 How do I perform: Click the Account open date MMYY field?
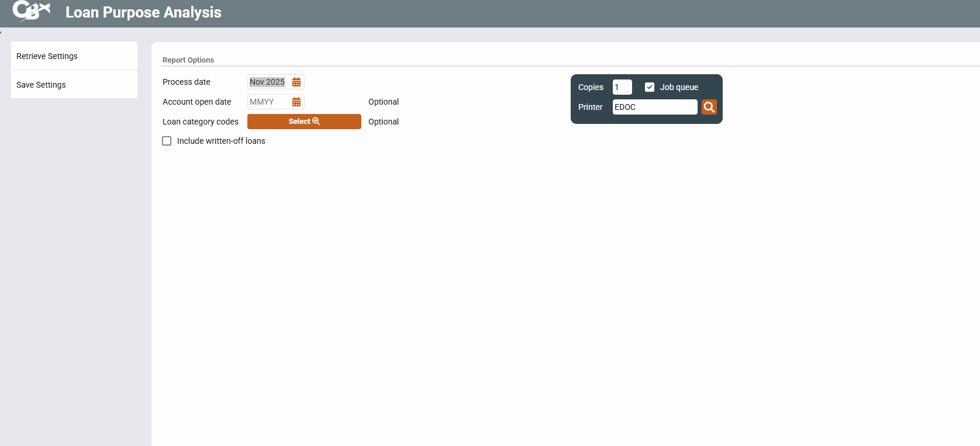(268, 102)
